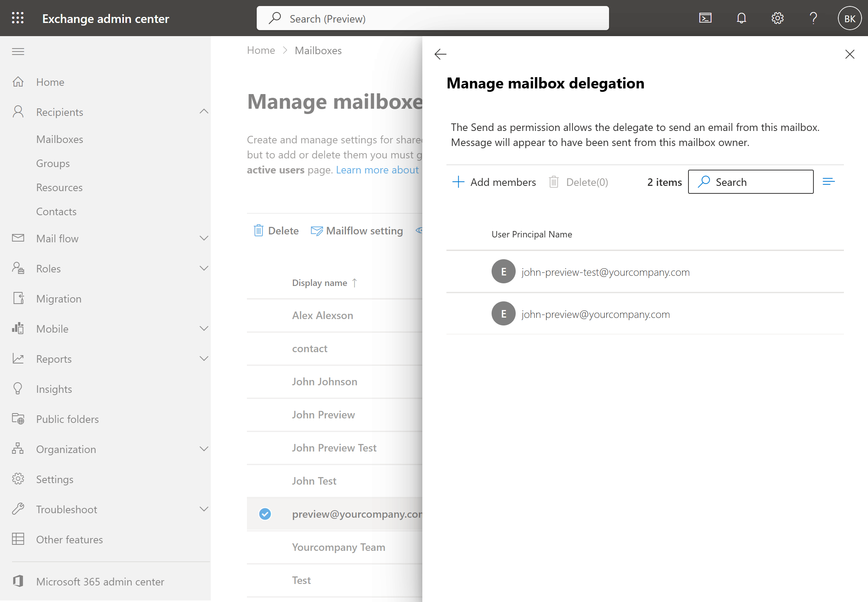The width and height of the screenshot is (868, 602).
Task: Click the User Principal Name column header
Action: point(532,234)
